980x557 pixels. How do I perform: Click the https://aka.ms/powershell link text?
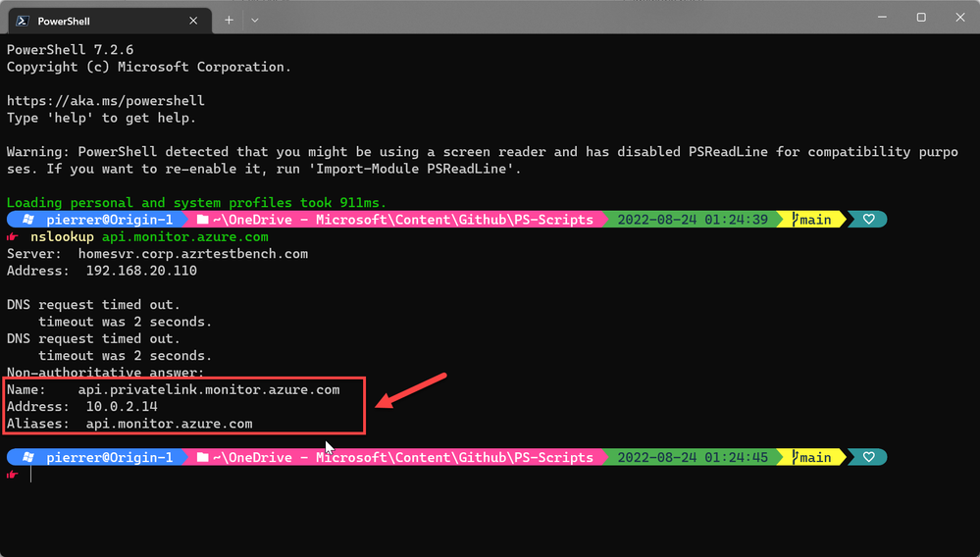[106, 101]
